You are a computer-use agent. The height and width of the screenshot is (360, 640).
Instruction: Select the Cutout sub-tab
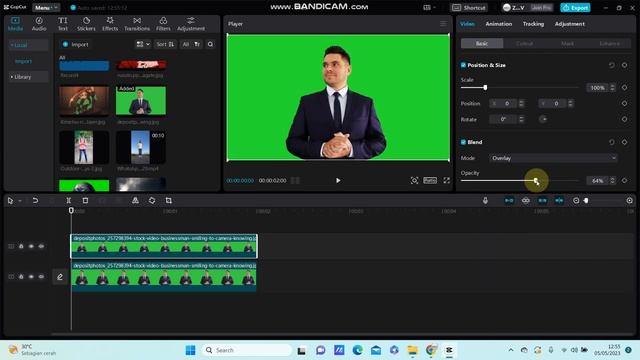click(x=524, y=43)
